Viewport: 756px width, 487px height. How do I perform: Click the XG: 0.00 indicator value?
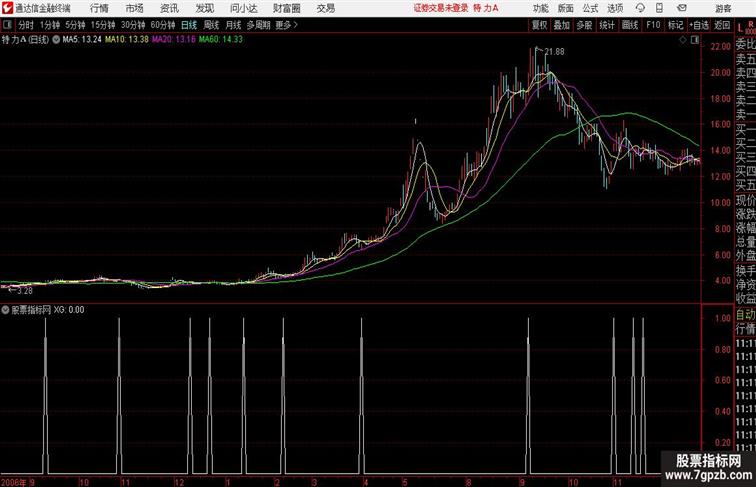pos(69,310)
